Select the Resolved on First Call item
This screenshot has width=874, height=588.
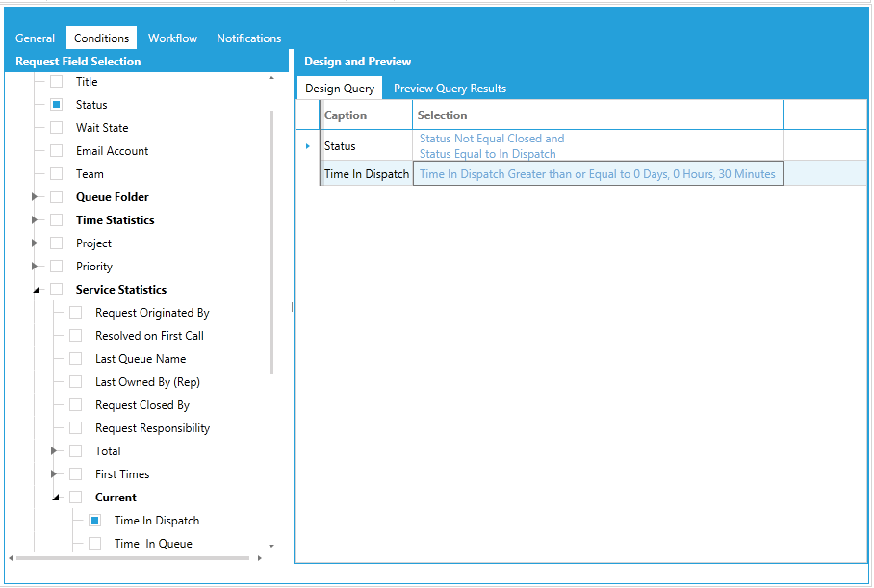tap(149, 336)
